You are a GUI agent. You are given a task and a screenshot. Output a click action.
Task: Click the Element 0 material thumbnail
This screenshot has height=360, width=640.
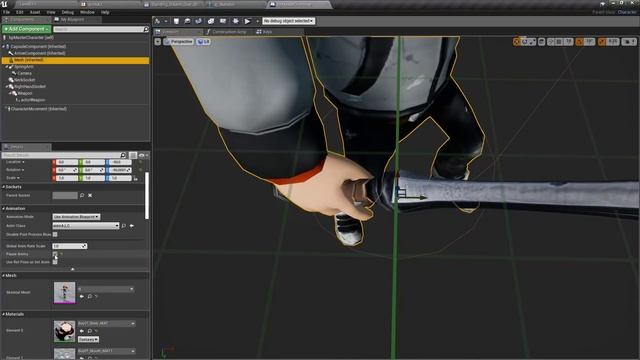pos(64,331)
